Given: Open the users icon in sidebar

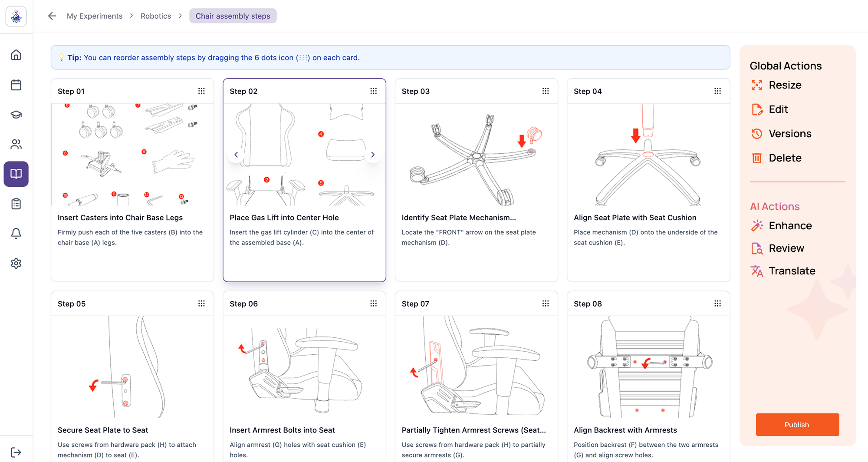Looking at the screenshot, I should [16, 144].
